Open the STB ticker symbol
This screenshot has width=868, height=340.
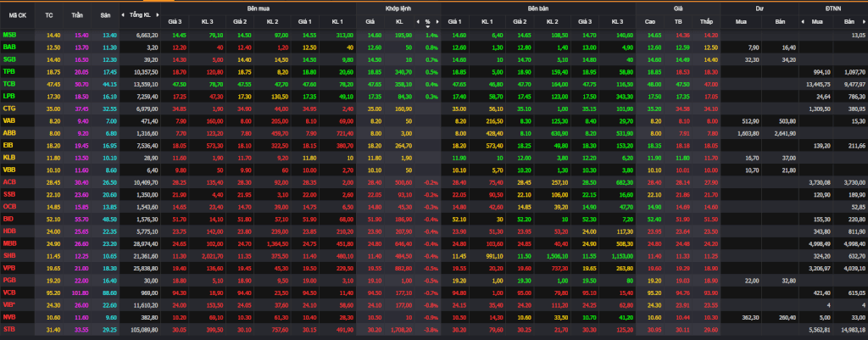[8, 329]
